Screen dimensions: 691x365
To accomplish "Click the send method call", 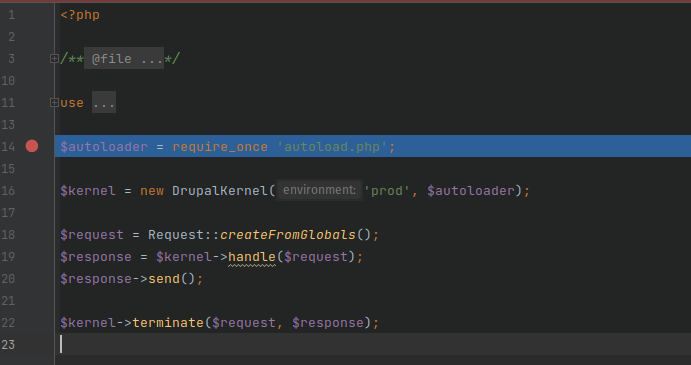I will tap(164, 279).
